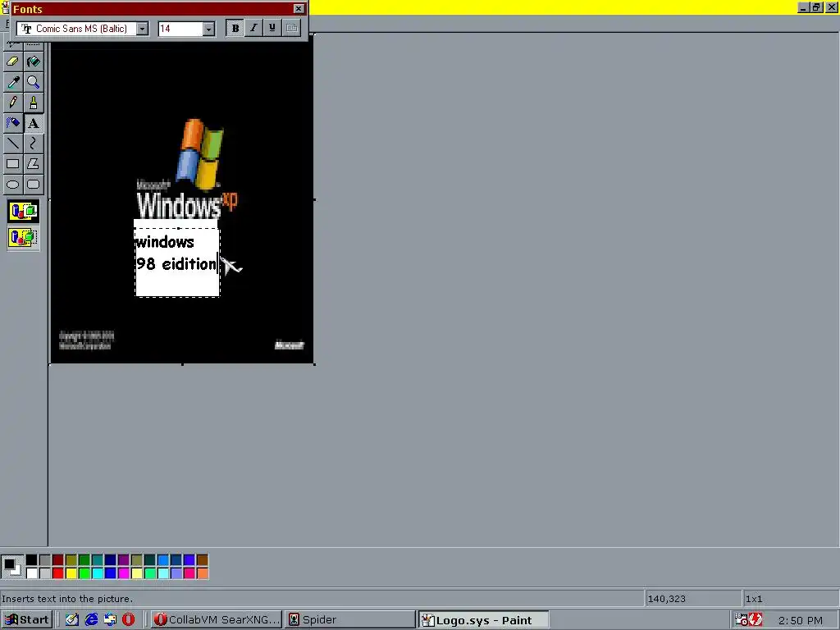Switch to the Spider taskbar window
Screen dimensions: 840x630
click(350, 620)
